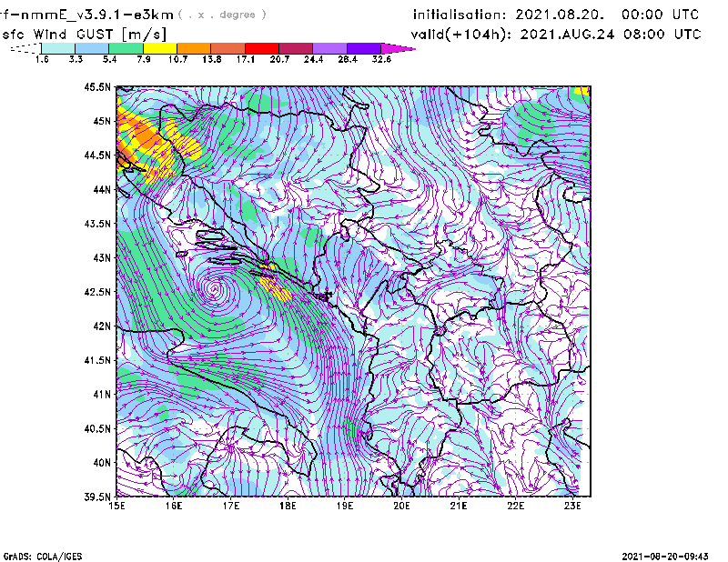Click the '08:00 UTC' valid time
This screenshot has width=728, height=562.
(x=662, y=35)
